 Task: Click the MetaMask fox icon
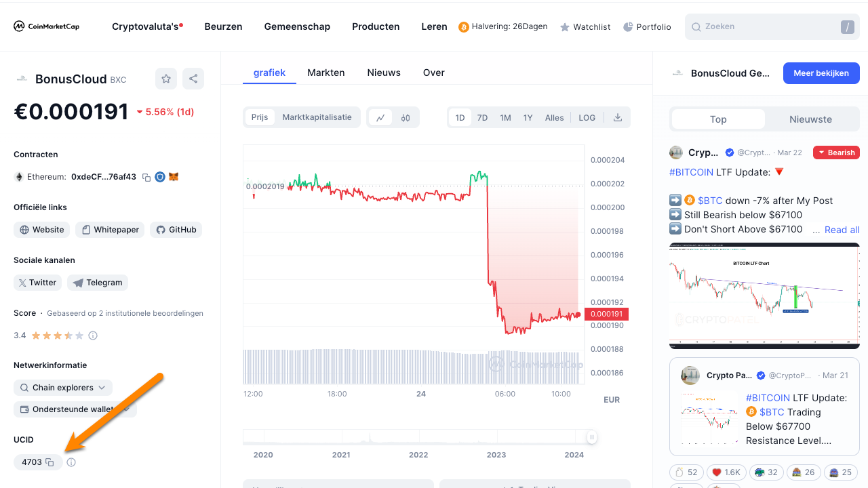(x=174, y=177)
